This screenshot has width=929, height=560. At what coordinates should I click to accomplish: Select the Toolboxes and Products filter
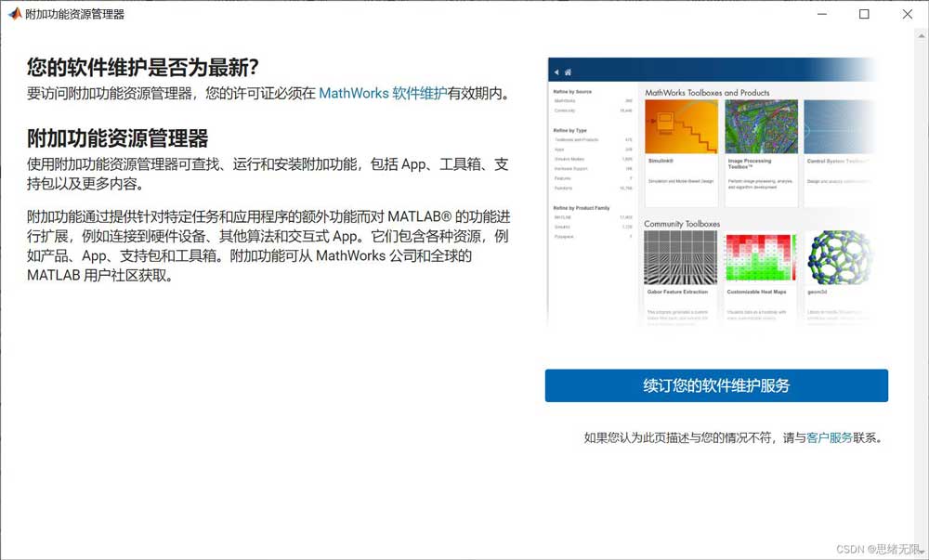(x=569, y=140)
